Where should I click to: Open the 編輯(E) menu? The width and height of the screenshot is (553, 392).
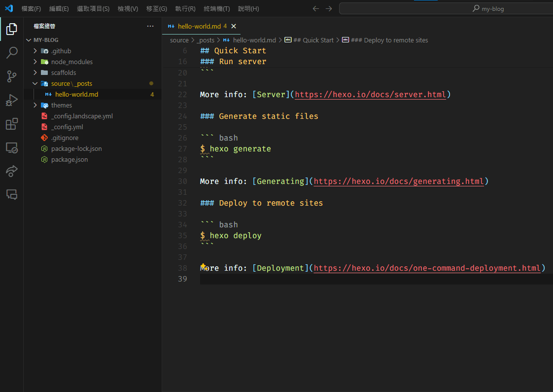[x=59, y=8]
